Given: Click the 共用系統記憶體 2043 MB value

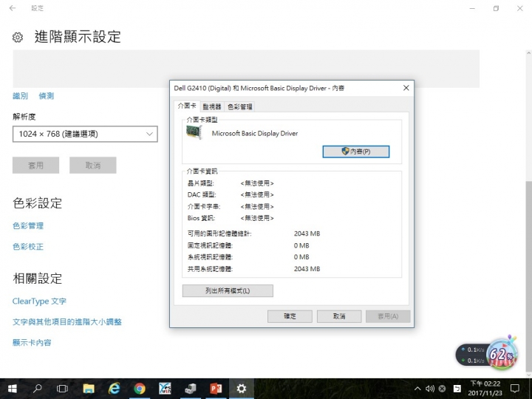Looking at the screenshot, I should tap(307, 269).
